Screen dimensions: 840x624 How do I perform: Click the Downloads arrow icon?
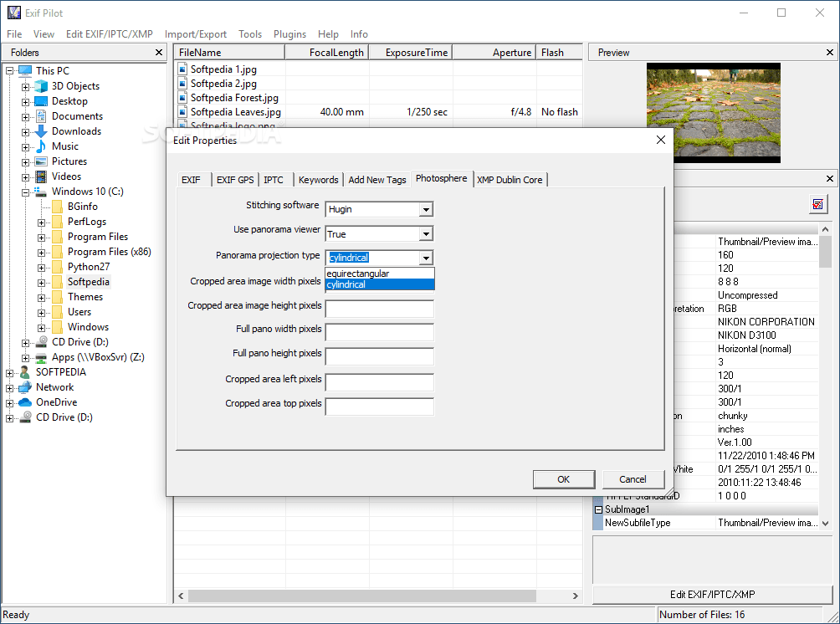[x=41, y=131]
